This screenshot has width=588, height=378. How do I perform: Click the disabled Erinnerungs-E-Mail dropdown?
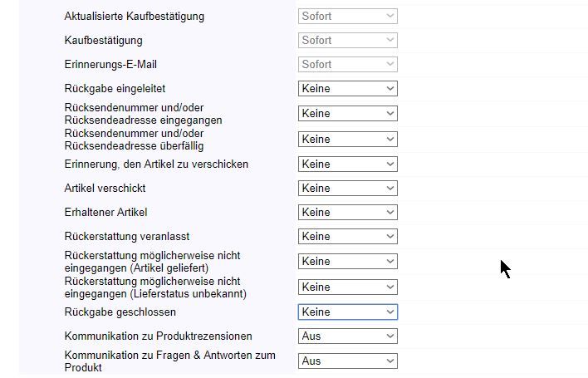347,64
